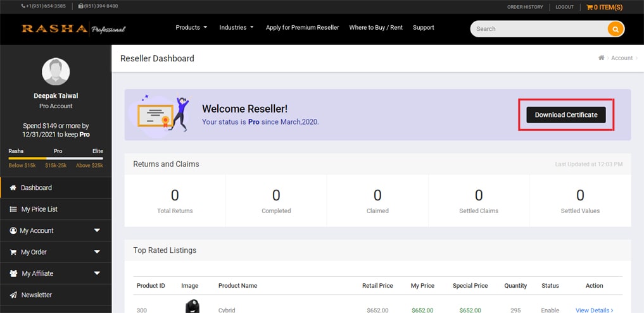Click the orange search magnifier icon
Screen dimensions: 644x313
click(x=615, y=28)
